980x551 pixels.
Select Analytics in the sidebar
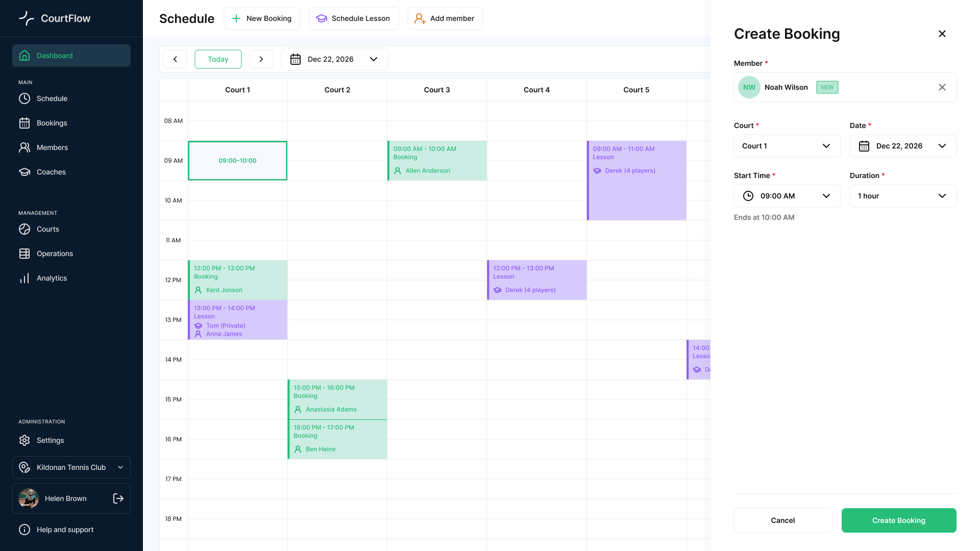tap(71, 278)
